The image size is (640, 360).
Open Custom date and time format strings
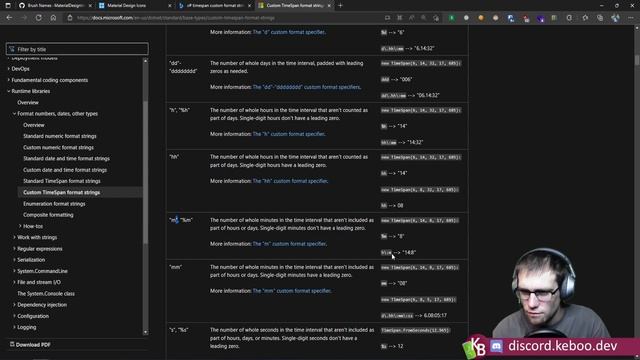tap(65, 170)
